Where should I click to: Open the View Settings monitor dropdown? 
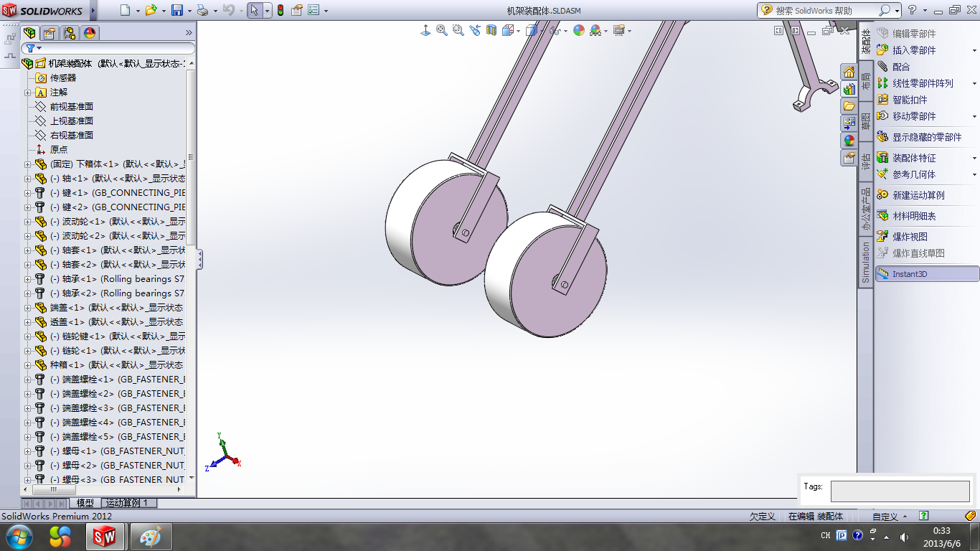(621, 30)
